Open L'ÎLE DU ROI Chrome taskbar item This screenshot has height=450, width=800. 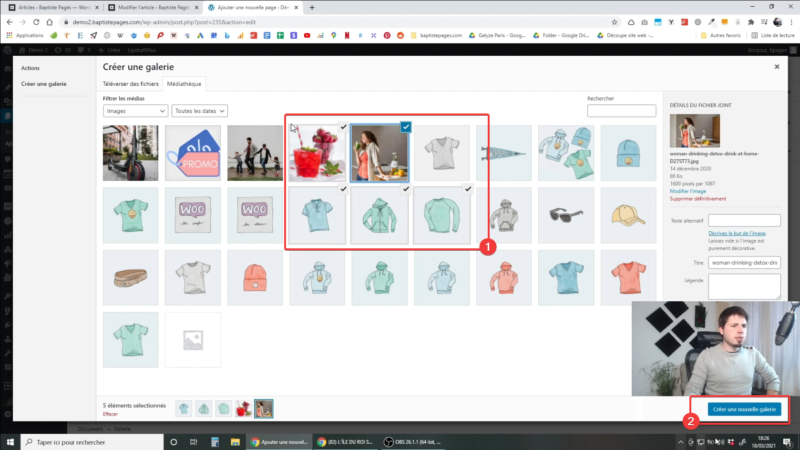click(x=345, y=442)
